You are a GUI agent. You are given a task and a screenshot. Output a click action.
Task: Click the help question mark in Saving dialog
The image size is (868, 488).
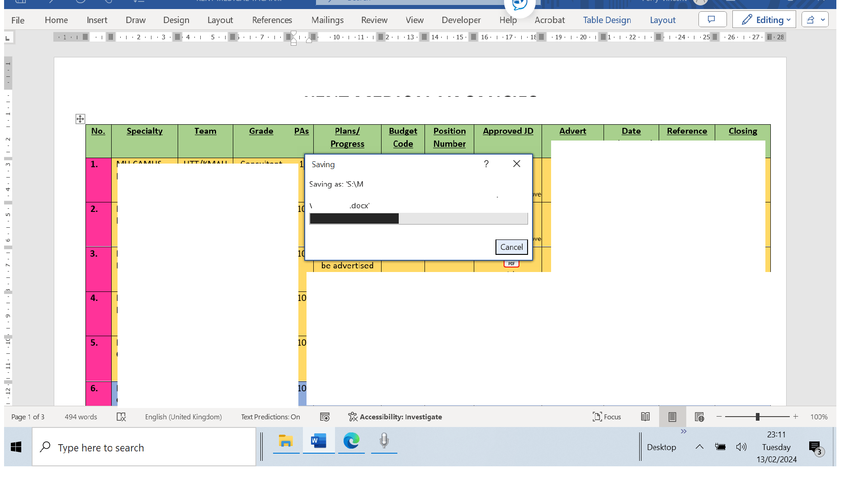click(486, 164)
